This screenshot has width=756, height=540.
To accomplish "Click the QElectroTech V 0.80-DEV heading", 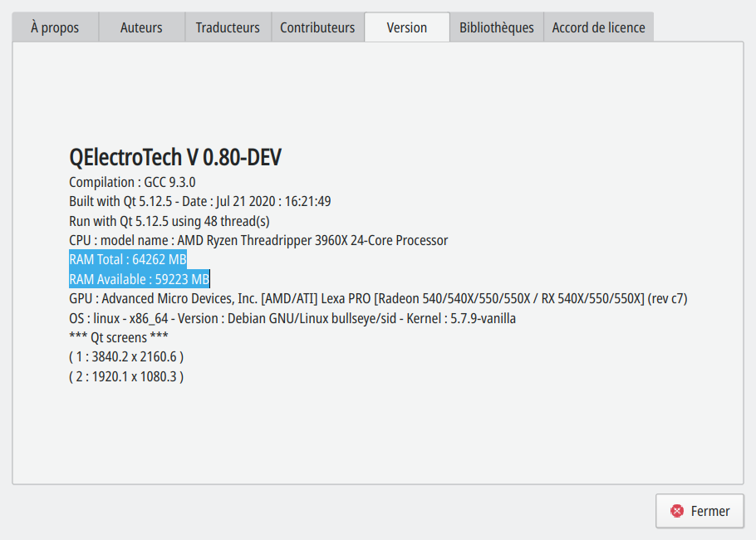I will (x=175, y=158).
